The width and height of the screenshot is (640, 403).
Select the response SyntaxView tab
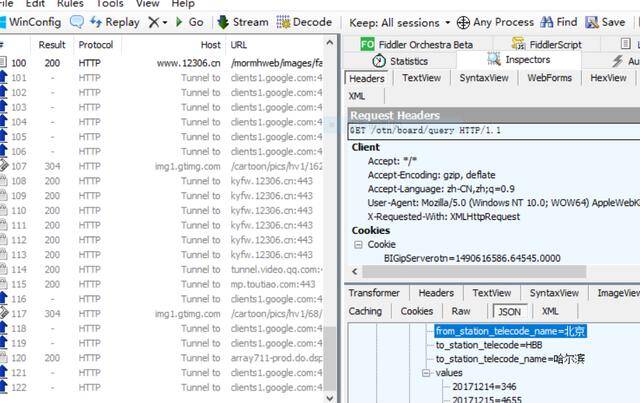click(x=554, y=293)
